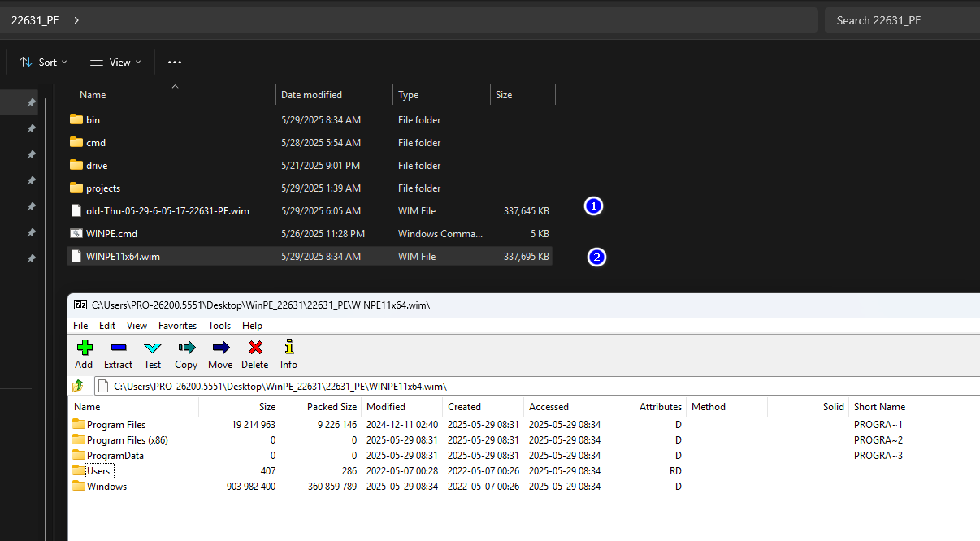Image resolution: width=980 pixels, height=541 pixels.
Task: Open the Help menu in 7-Zip
Action: [x=253, y=325]
